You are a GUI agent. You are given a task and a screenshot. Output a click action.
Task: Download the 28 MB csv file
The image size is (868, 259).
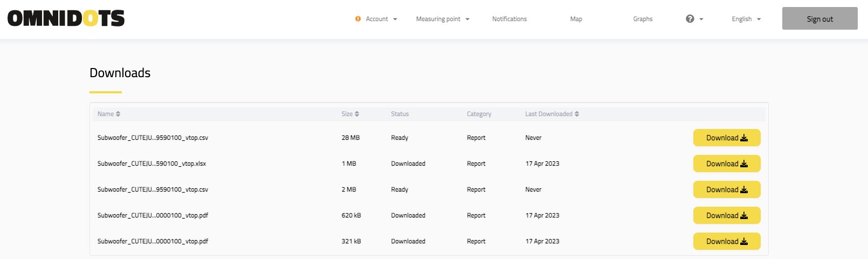727,138
